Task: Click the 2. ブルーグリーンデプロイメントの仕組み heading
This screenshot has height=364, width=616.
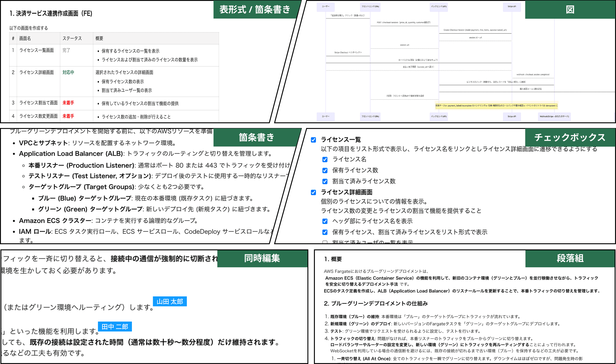Action: pos(376,303)
